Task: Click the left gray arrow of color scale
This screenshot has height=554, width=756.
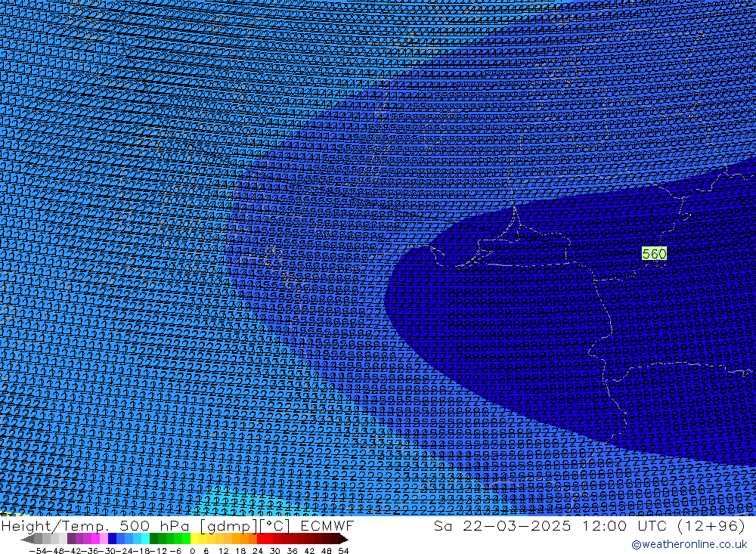Action: [27, 539]
